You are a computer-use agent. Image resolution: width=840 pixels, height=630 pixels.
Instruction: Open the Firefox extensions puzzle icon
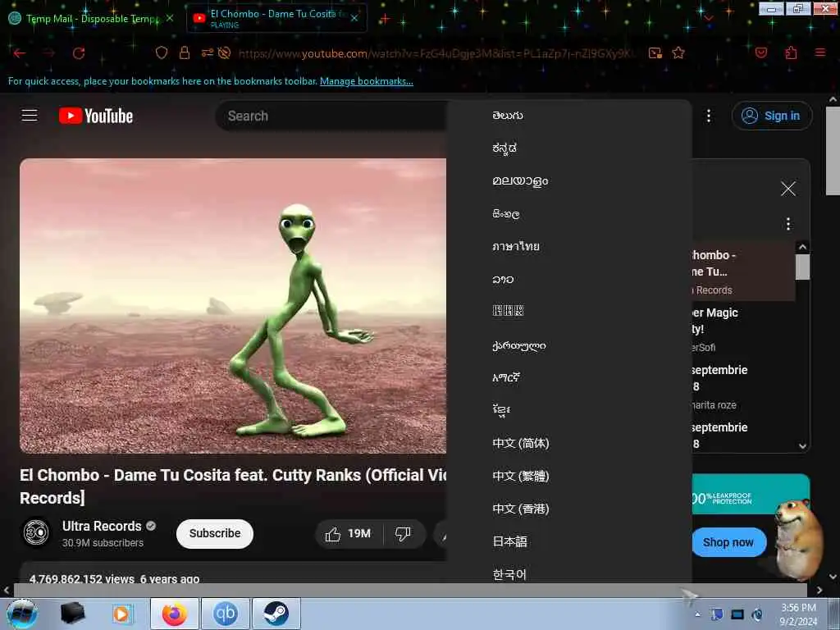(791, 52)
